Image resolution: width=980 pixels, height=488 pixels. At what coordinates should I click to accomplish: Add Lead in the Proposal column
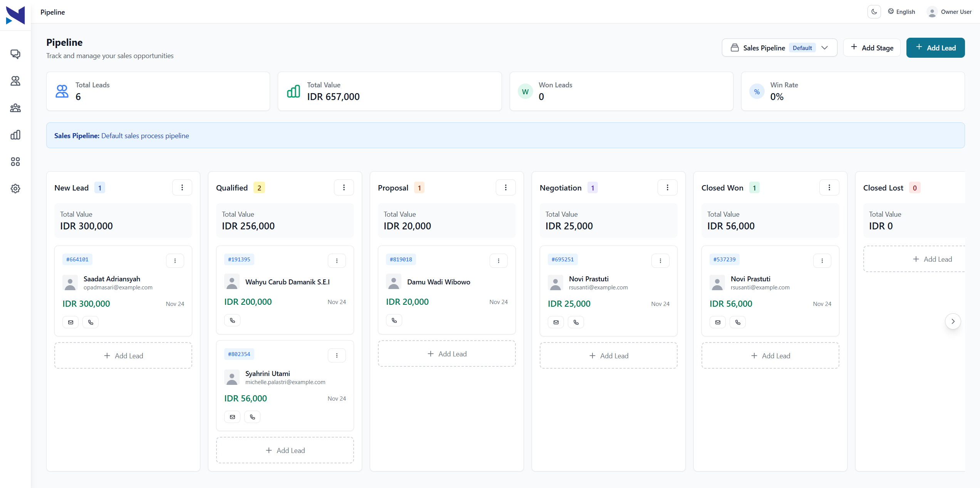click(x=447, y=354)
